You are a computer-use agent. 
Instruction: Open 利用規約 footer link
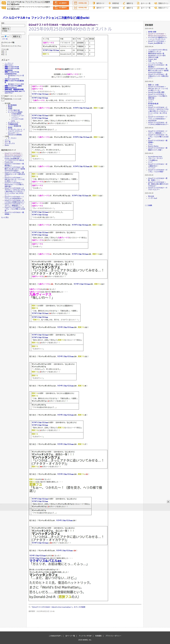click(98, 636)
